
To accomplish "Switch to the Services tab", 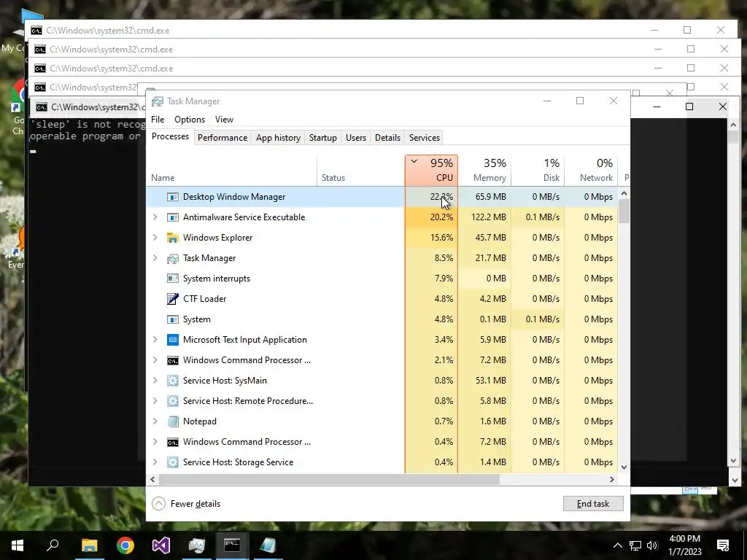I will (x=425, y=138).
